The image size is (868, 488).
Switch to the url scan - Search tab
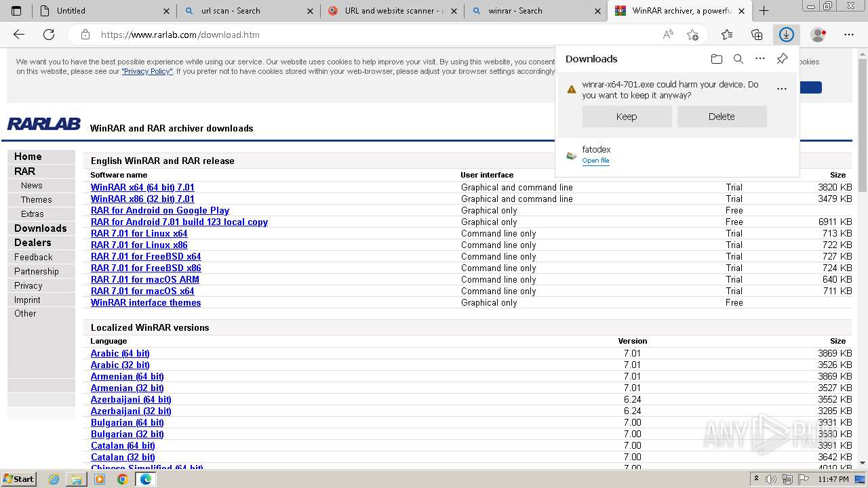pos(248,11)
